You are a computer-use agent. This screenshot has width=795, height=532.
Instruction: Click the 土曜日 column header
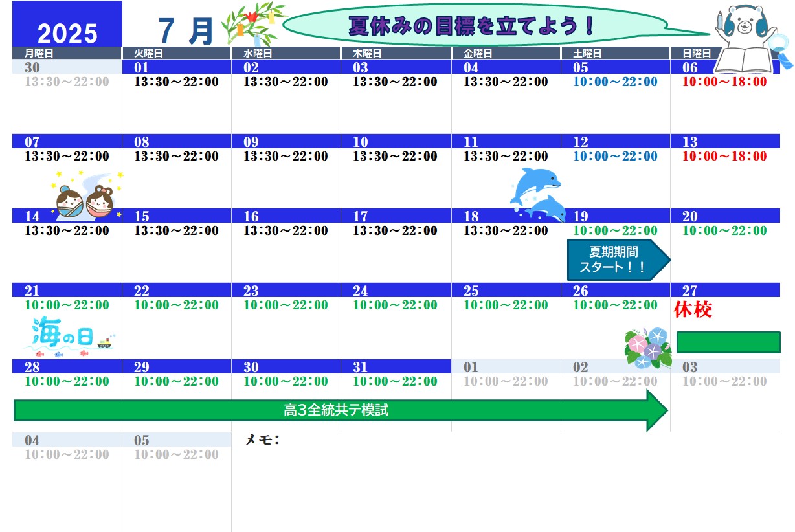616,54
